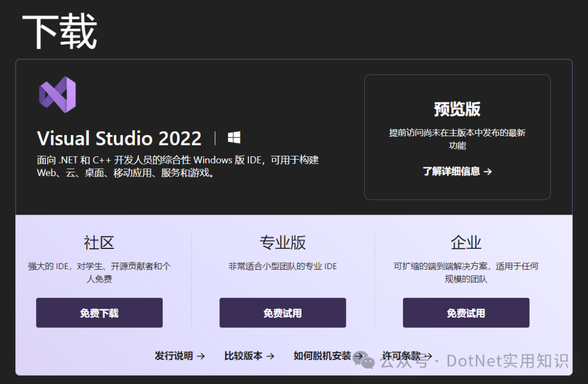Click the 企业 description starting 可扩缩的端到端解决方案
Image resolution: width=588 pixels, height=384 pixels.
[466, 273]
